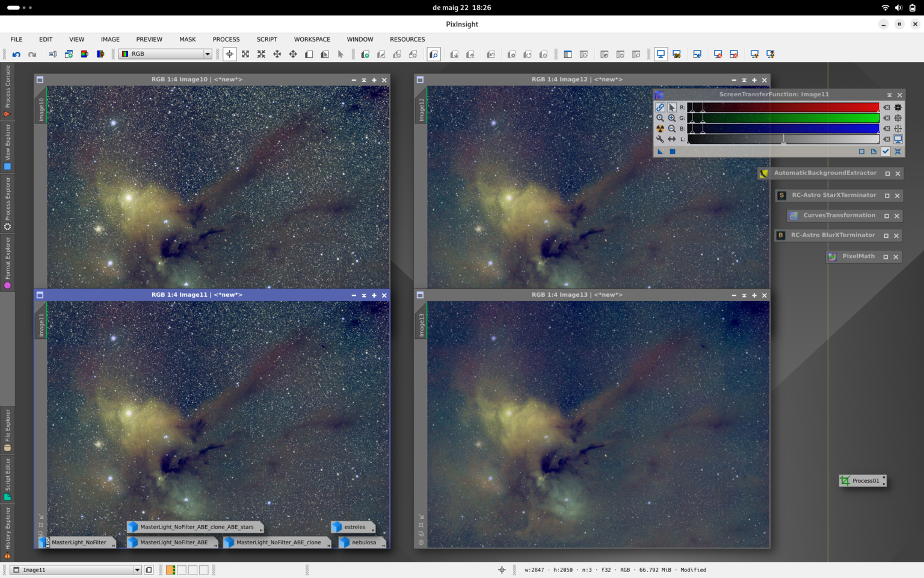924x578 pixels.
Task: Click the STF zoom-in magnifier icon
Action: click(671, 118)
